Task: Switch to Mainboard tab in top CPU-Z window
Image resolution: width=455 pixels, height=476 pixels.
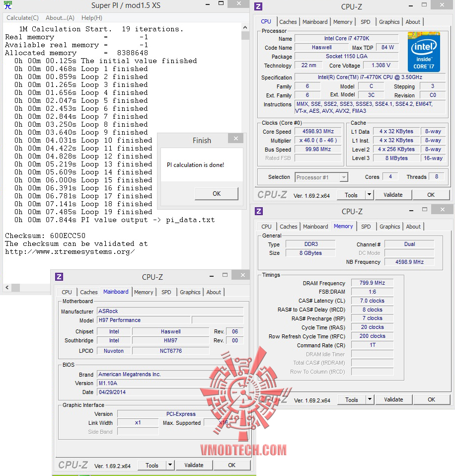Action: tap(315, 22)
